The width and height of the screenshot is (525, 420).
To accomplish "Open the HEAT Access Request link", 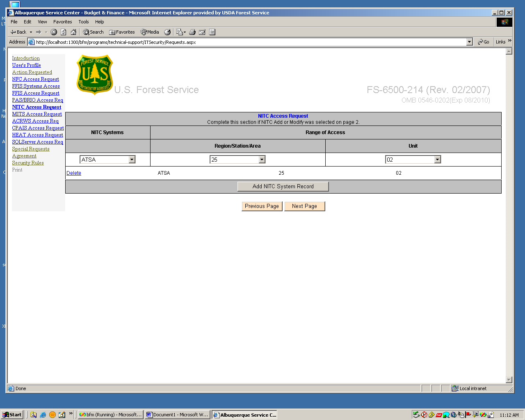I will (38, 135).
